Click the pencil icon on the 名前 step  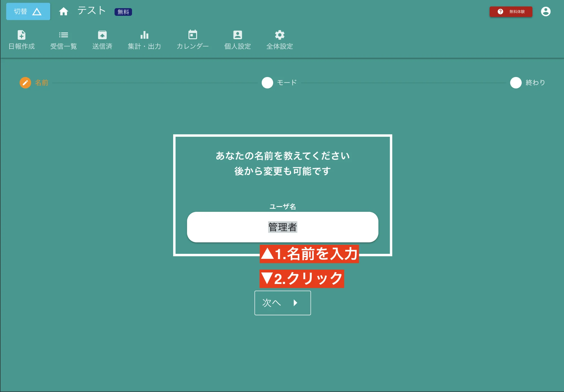25,83
